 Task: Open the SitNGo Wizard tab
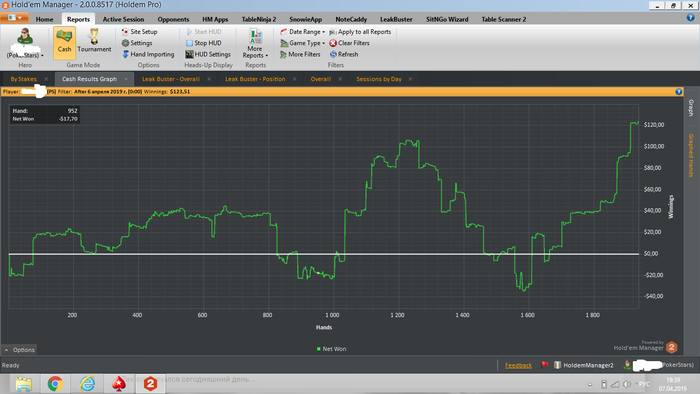[x=447, y=19]
